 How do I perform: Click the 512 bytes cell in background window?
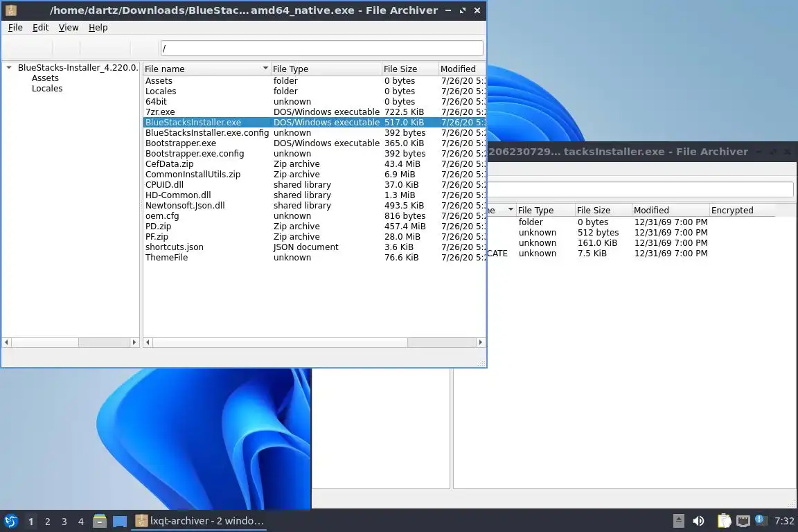tap(598, 233)
